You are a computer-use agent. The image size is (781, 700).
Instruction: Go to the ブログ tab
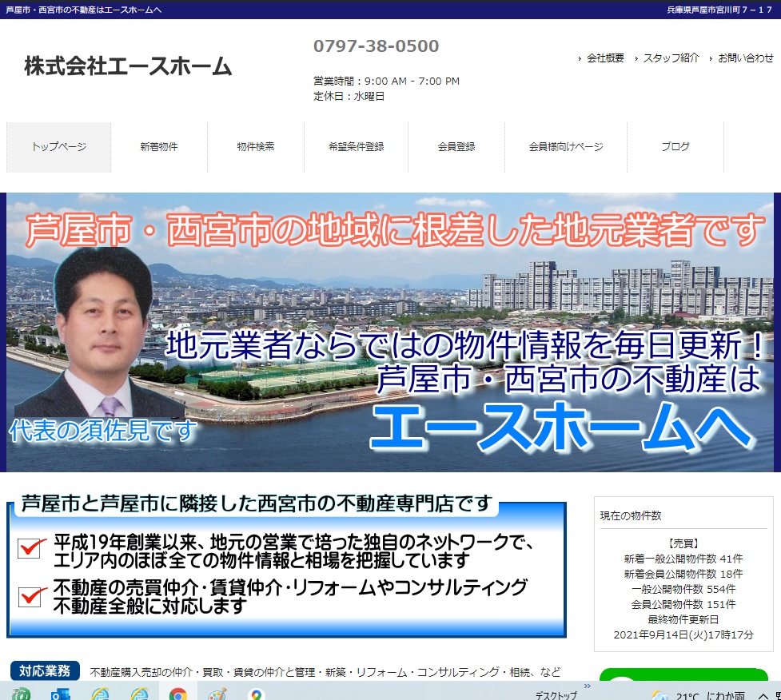675,147
